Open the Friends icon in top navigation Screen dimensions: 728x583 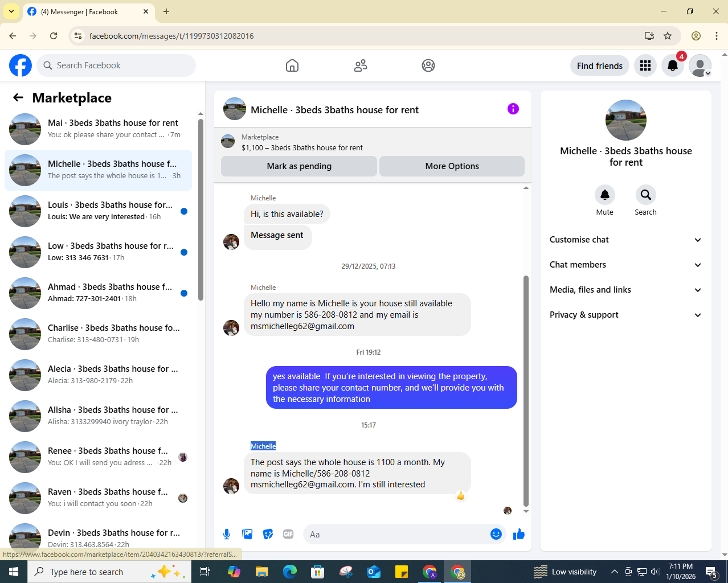click(x=361, y=65)
